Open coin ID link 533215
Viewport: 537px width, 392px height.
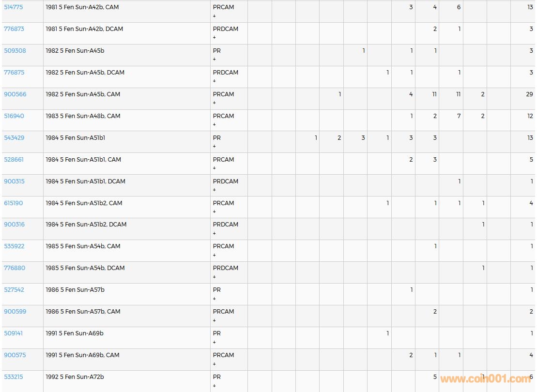[14, 377]
